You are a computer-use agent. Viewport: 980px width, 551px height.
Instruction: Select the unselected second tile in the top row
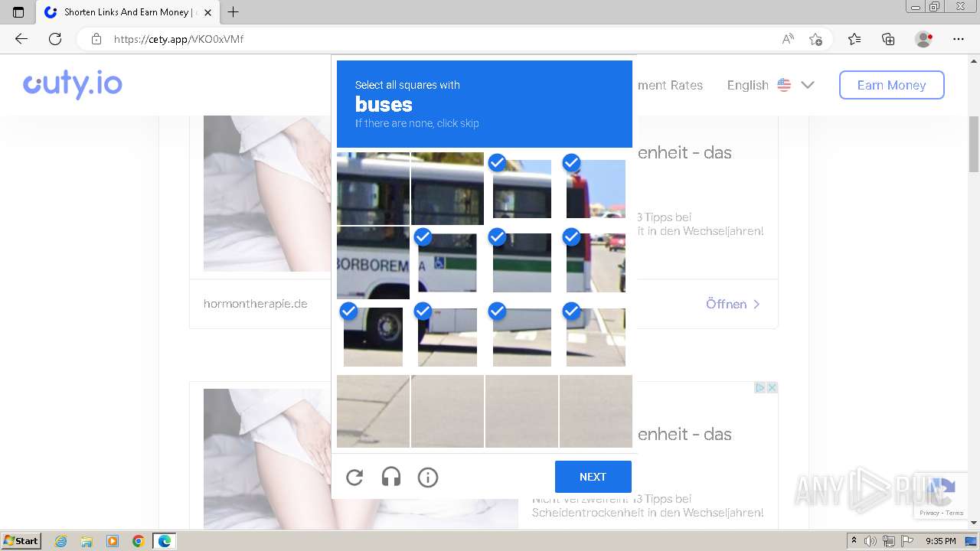tap(447, 188)
